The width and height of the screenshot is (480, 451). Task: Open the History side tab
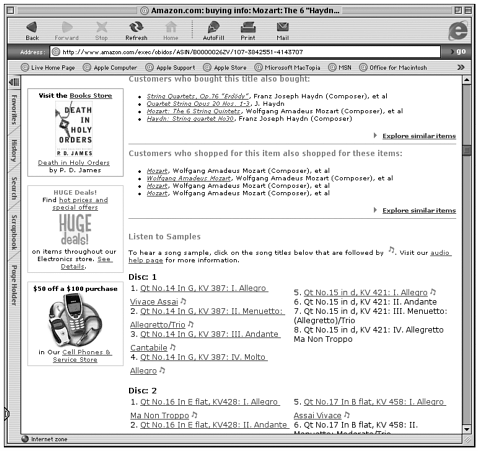(x=14, y=151)
